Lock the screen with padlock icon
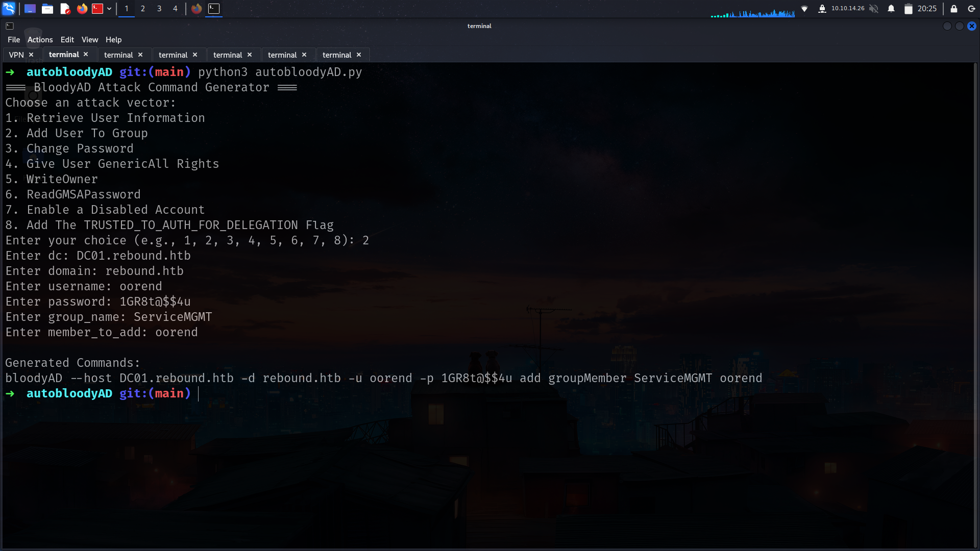 [x=953, y=9]
